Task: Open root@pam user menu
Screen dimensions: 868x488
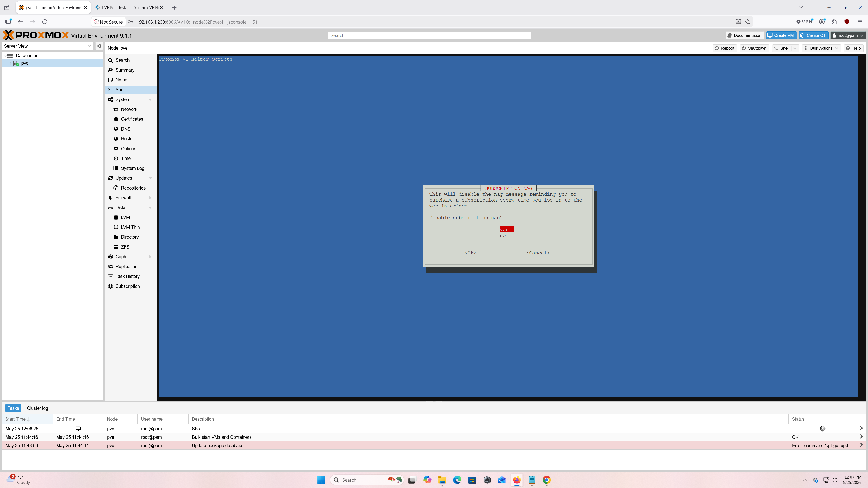Action: (x=848, y=35)
